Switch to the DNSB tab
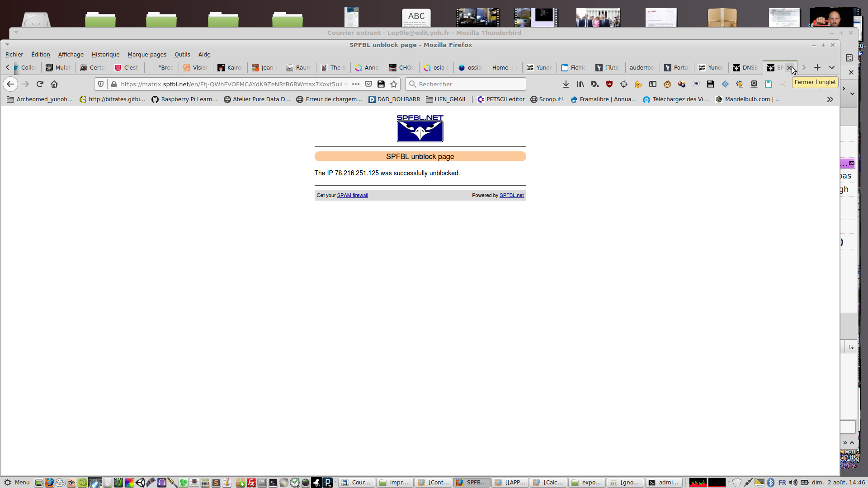 tap(745, 67)
